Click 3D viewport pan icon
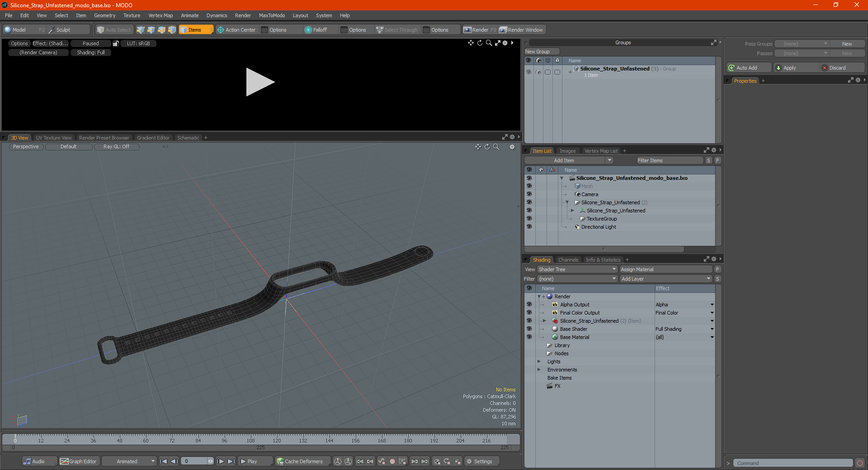The height and width of the screenshot is (470, 868). (x=478, y=147)
